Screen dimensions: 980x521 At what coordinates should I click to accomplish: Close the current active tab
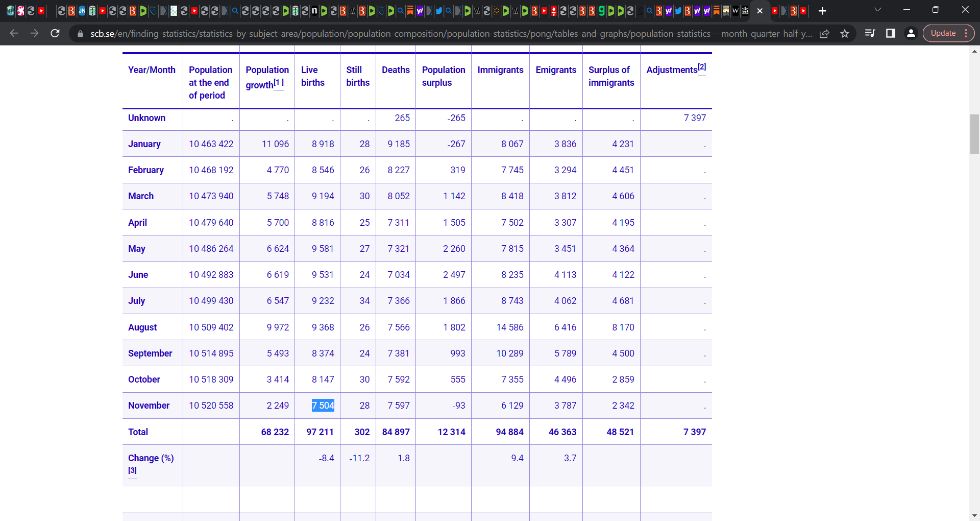pyautogui.click(x=759, y=11)
